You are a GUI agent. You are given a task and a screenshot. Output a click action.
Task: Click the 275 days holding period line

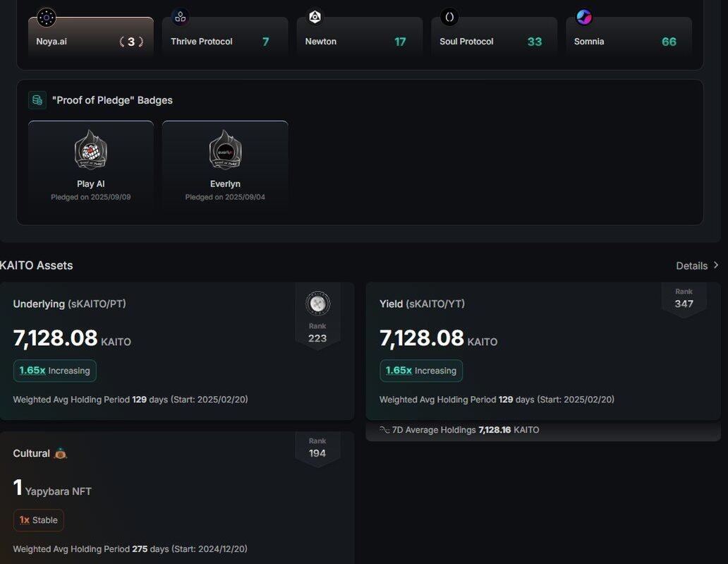click(130, 549)
